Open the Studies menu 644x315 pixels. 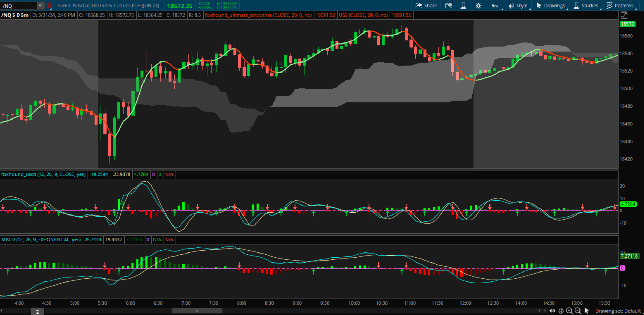(586, 6)
